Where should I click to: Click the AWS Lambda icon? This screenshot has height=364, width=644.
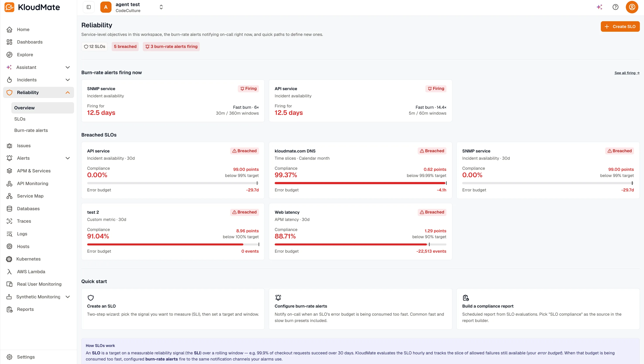9,272
